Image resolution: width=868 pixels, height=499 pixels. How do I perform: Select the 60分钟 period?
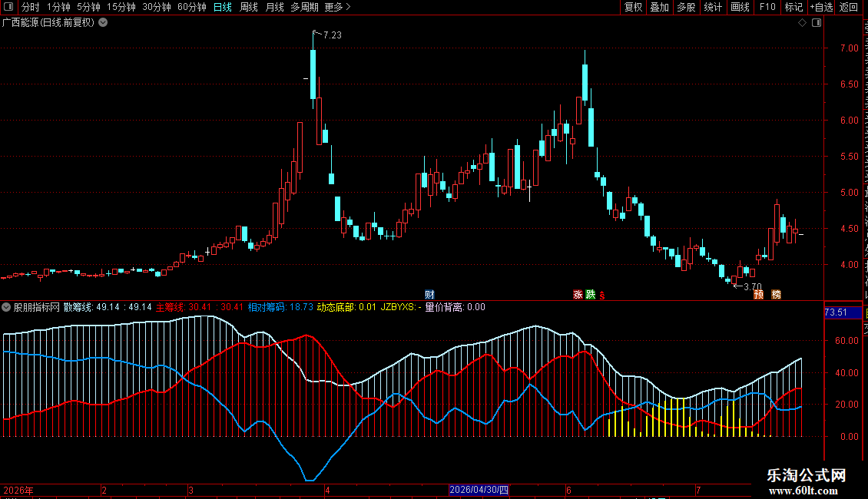click(192, 7)
